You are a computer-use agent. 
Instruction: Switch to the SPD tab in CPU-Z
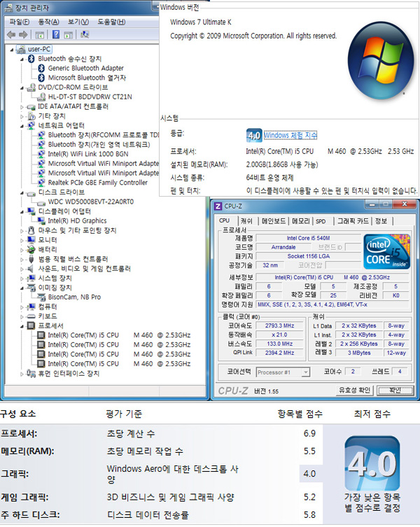pos(321,221)
